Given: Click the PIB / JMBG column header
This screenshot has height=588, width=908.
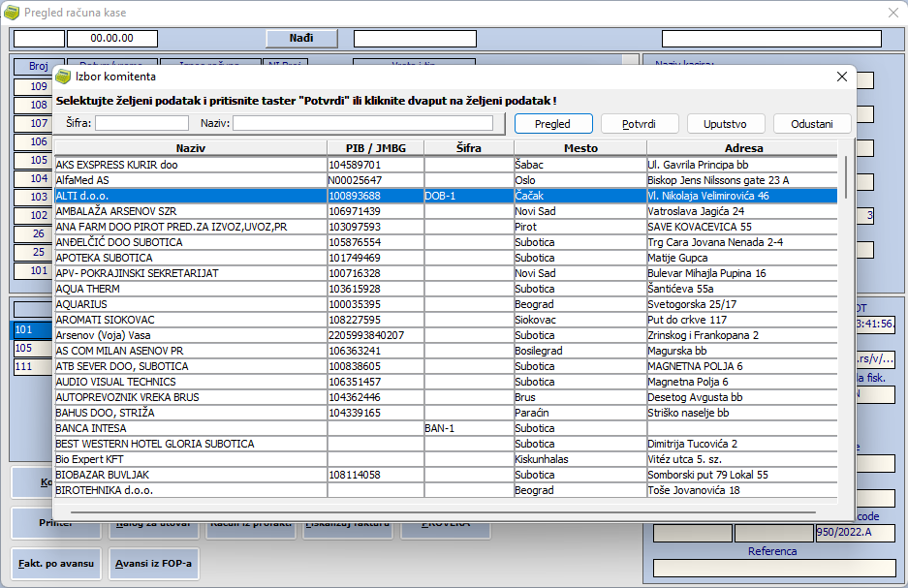Looking at the screenshot, I should click(x=375, y=148).
